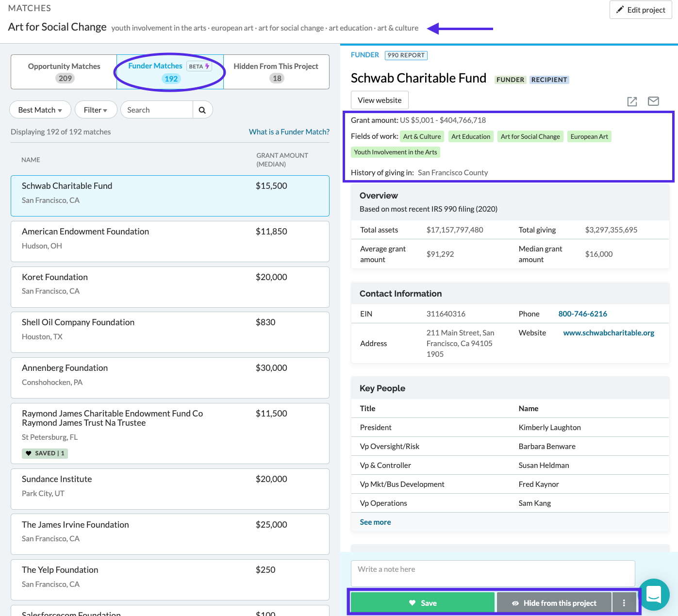Open Hidden From This Project tab
The image size is (678, 616).
(x=276, y=72)
